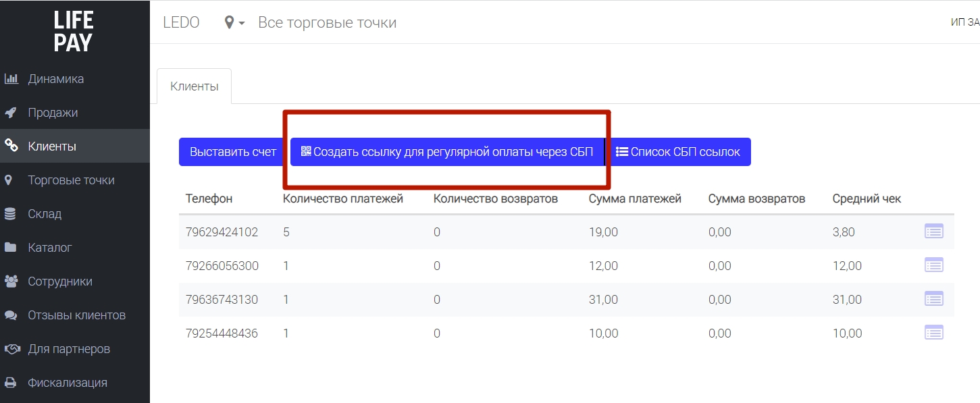980x403 pixels.
Task: Open Список СБП ссылок button
Action: pyautogui.click(x=678, y=152)
